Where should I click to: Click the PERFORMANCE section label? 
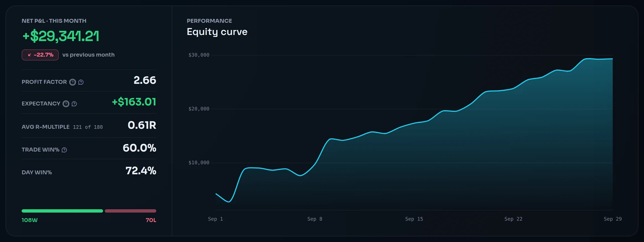209,21
